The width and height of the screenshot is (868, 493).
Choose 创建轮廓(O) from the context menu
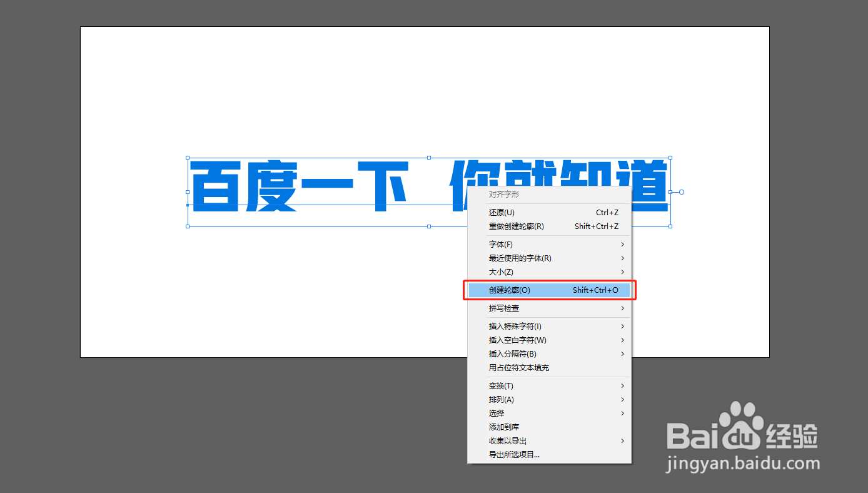tap(550, 290)
